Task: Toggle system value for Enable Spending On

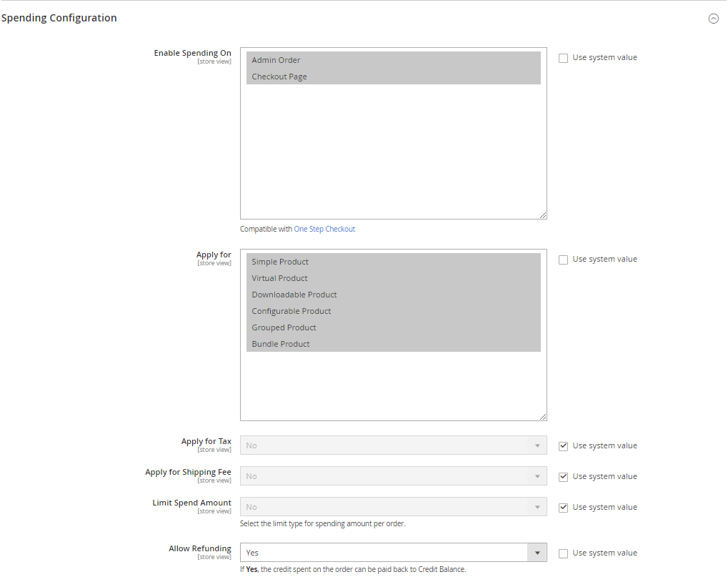Action: 564,58
